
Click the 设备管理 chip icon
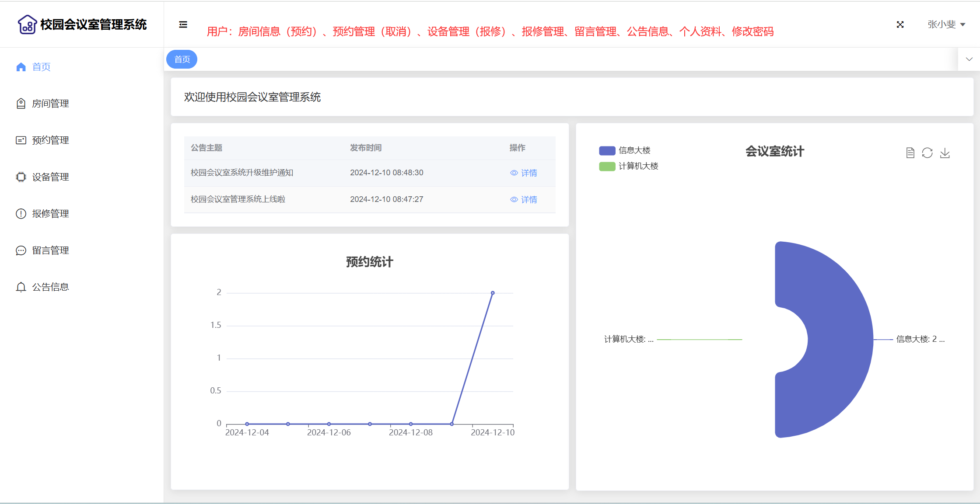click(21, 177)
